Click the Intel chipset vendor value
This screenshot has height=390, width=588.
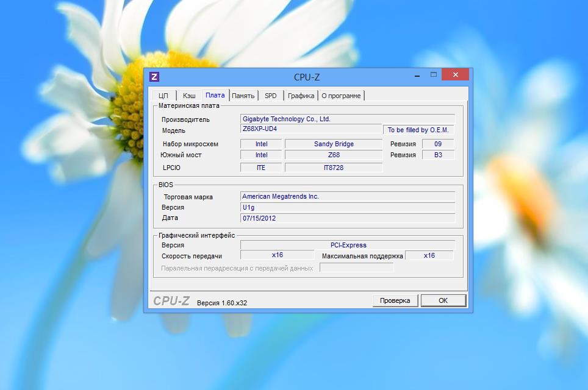click(261, 144)
